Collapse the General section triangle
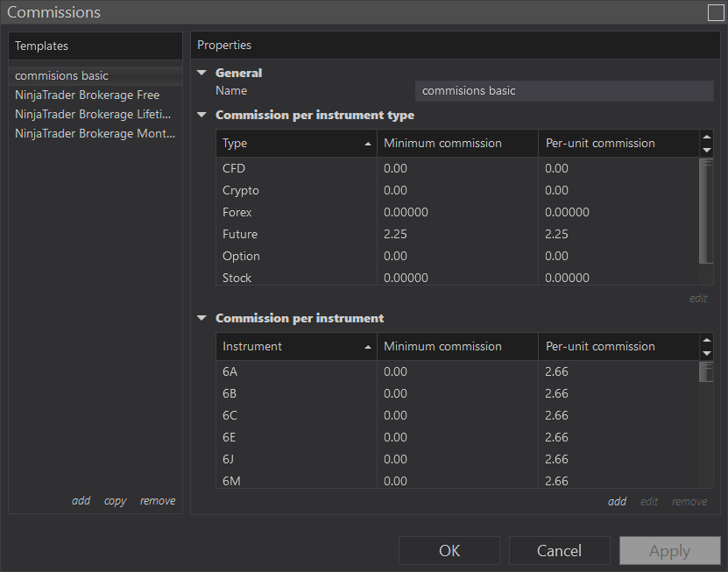 201,74
